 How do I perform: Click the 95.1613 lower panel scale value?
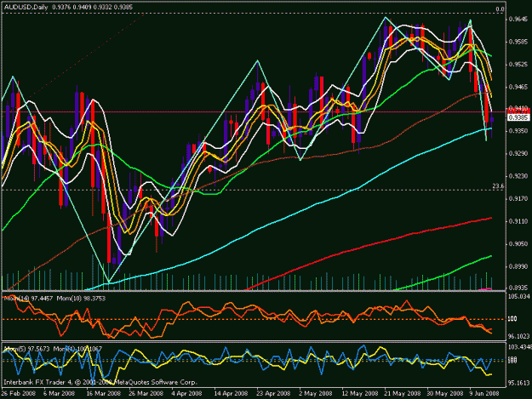pos(518,383)
